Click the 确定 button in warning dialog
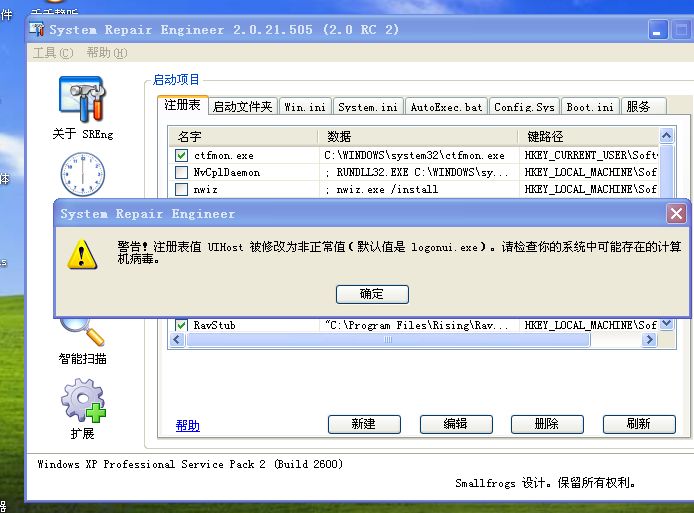This screenshot has width=694, height=513. pos(372,294)
